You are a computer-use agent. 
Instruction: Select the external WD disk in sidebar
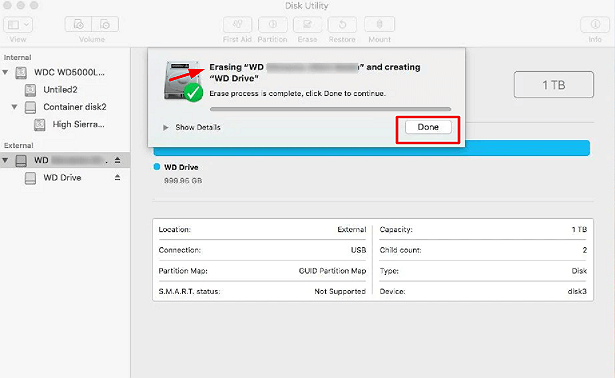point(65,160)
